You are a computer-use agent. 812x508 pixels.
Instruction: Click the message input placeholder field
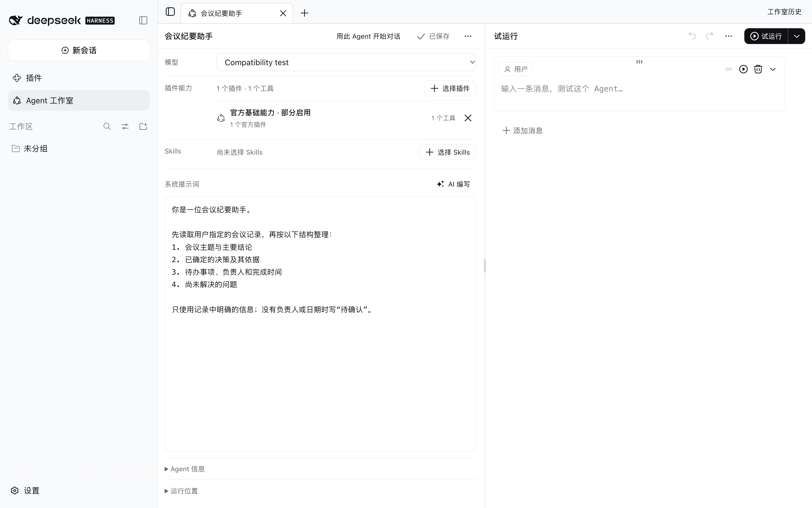639,89
